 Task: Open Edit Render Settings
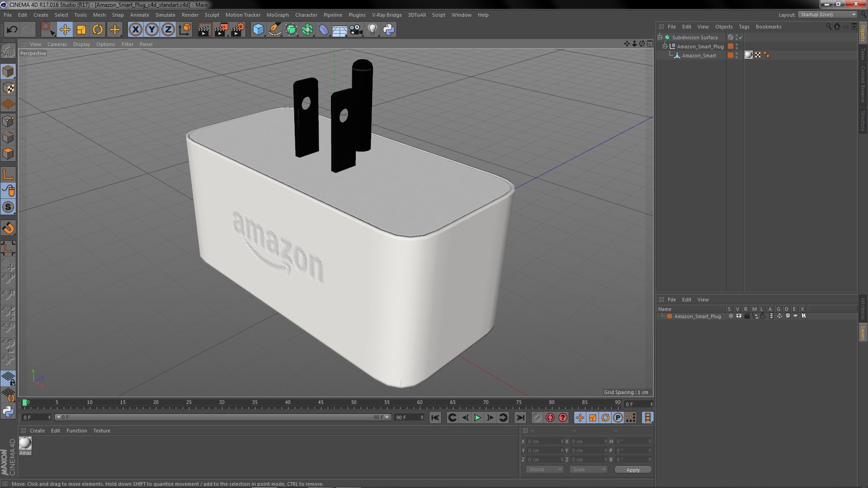(238, 30)
